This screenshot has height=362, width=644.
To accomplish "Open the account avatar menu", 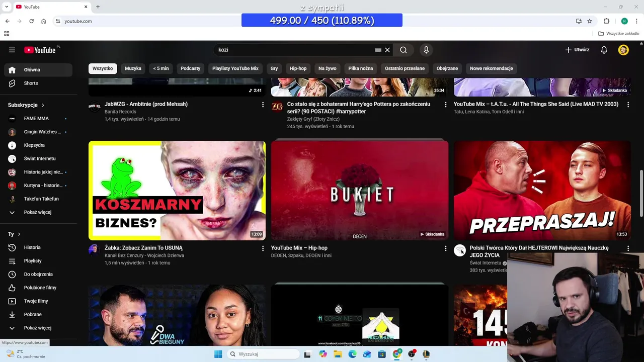I will 623,50.
